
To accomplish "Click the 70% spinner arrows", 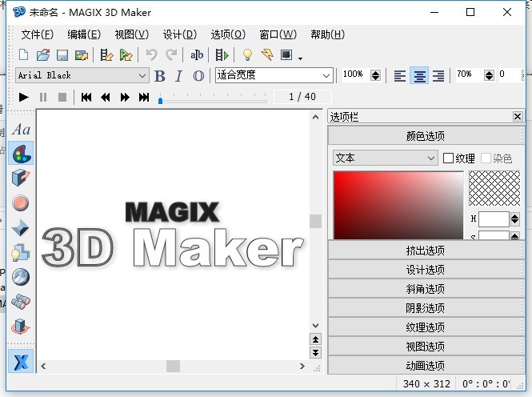I will (489, 75).
